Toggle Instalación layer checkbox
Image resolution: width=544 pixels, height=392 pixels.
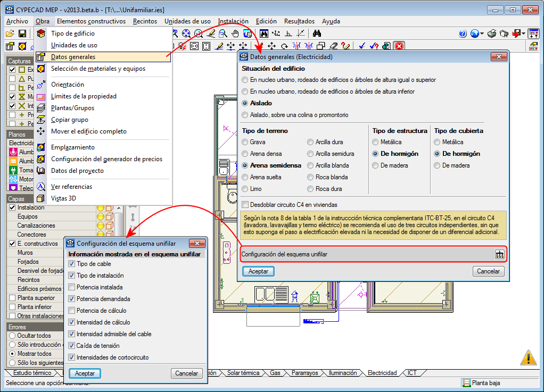(x=12, y=207)
